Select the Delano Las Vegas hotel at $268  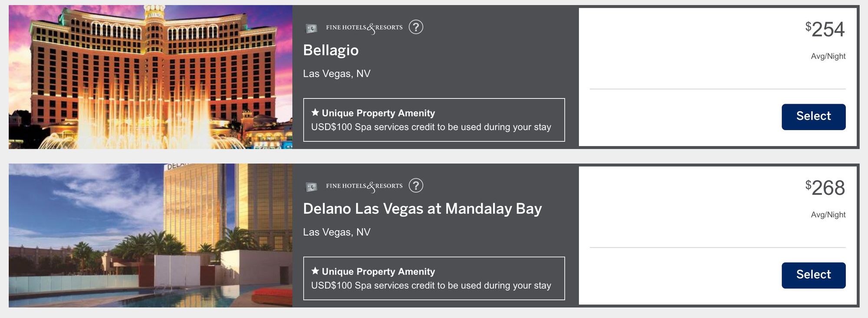[813, 275]
